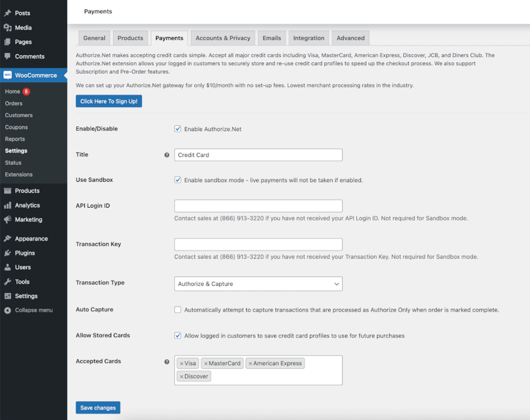Click the Save changes button
This screenshot has width=530, height=420.
(98, 408)
